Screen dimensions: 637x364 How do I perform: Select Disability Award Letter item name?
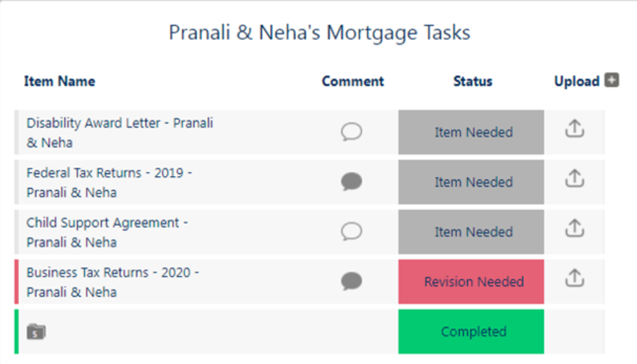click(x=120, y=133)
